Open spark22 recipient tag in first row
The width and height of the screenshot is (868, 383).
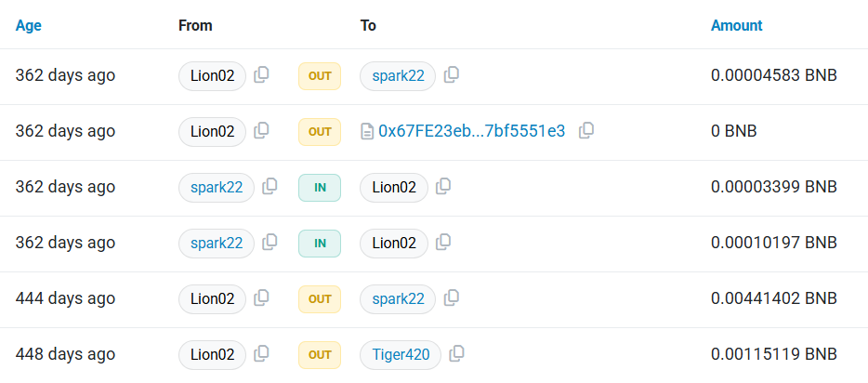(398, 76)
